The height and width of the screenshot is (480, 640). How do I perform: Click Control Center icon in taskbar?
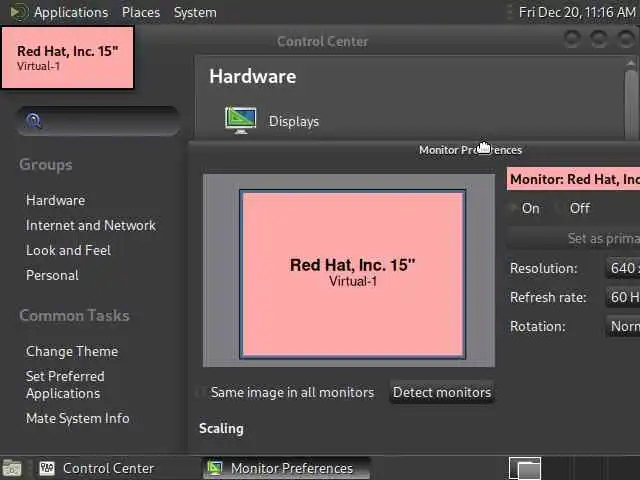[x=47, y=468]
